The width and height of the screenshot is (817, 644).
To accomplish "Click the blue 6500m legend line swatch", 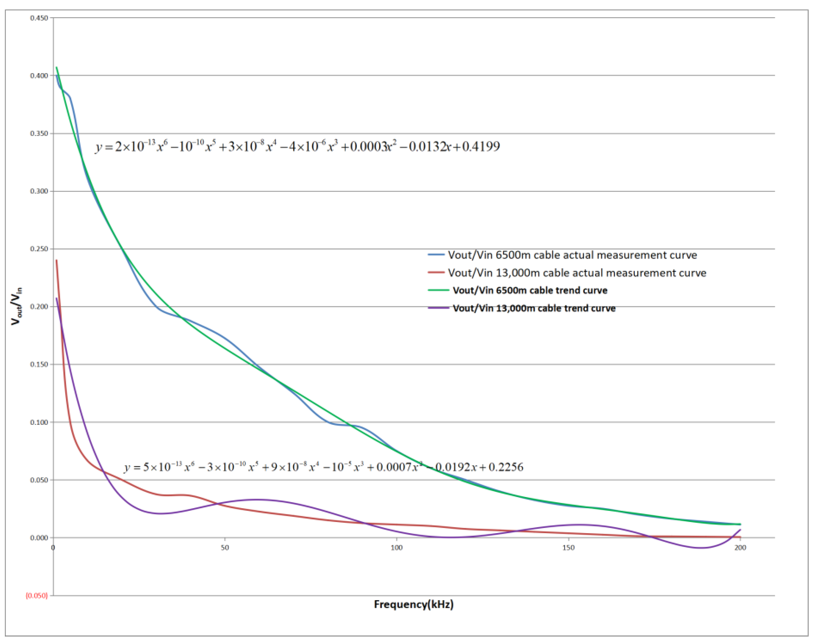I will click(436, 255).
